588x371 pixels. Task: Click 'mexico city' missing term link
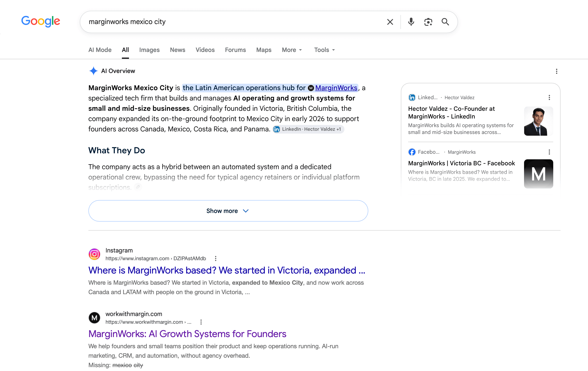pos(127,365)
